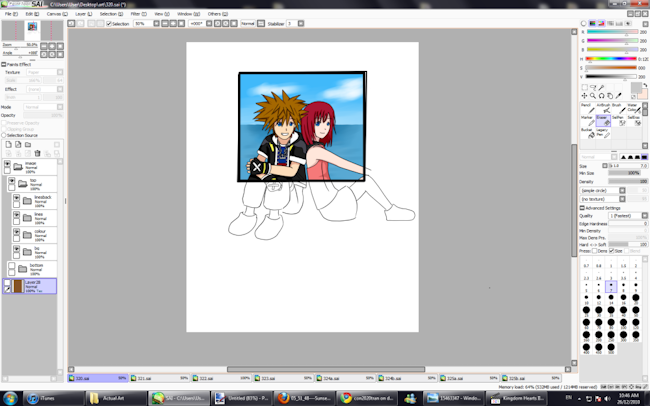
Task: Open the Layer menu
Action: coord(83,14)
